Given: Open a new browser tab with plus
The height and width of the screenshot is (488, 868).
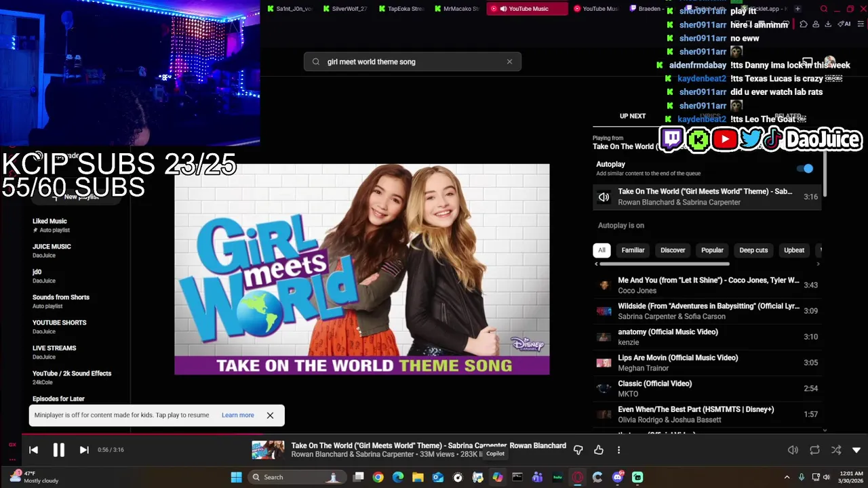Looking at the screenshot, I should [797, 9].
